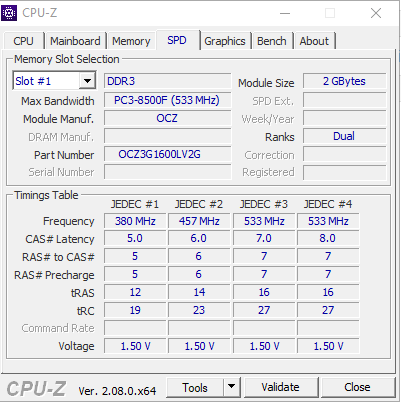Open the Bench tab

(x=272, y=41)
